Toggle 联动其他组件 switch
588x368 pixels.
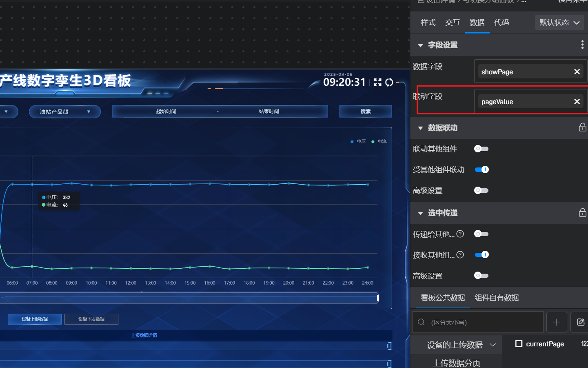481,149
